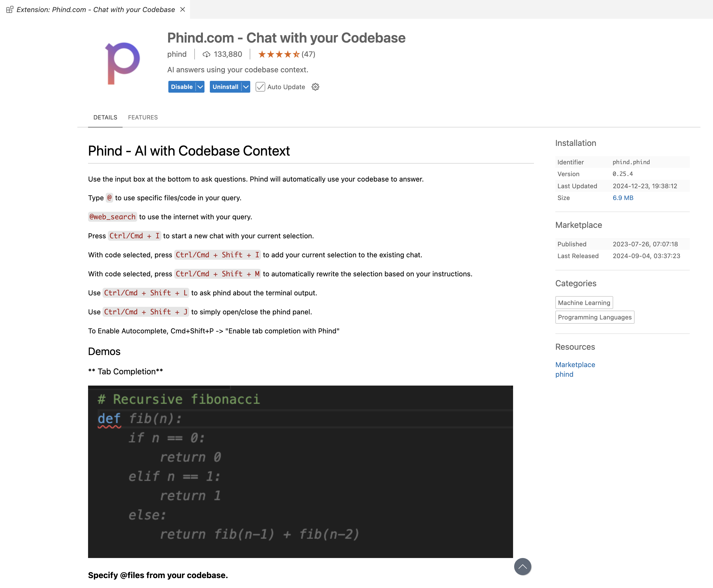
Task: Open the phind resource link
Action: coord(564,374)
